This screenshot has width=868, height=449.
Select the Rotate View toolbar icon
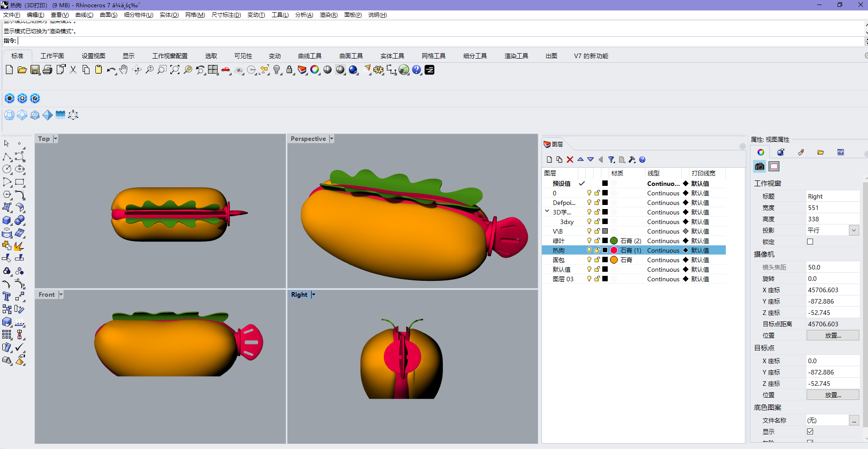pyautogui.click(x=137, y=70)
